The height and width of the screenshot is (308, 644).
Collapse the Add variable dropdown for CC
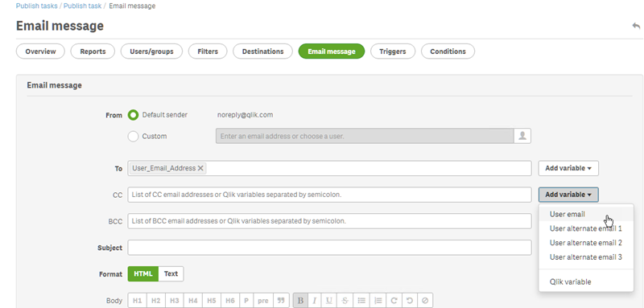[x=568, y=195]
